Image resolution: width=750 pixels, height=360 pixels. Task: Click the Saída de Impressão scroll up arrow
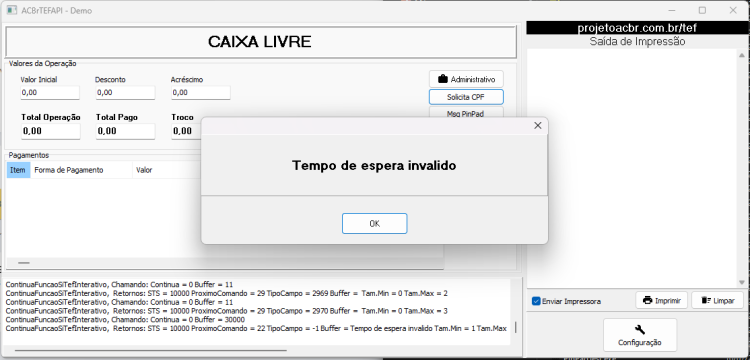(742, 54)
